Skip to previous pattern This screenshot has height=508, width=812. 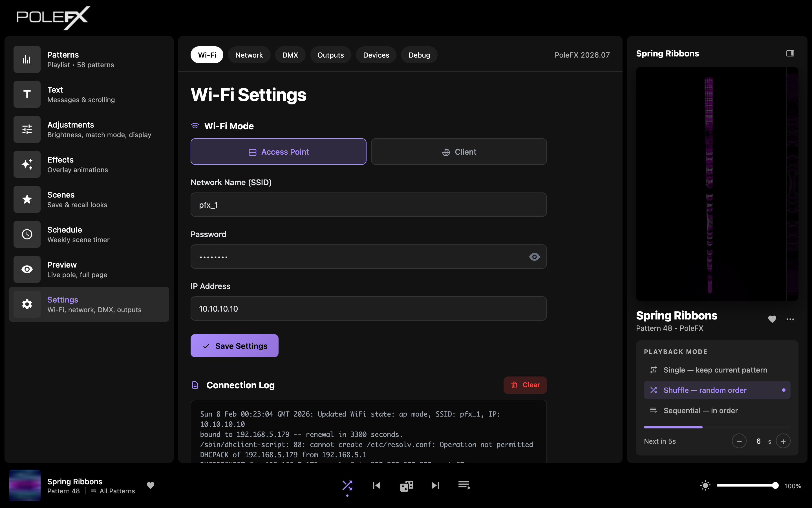point(376,485)
